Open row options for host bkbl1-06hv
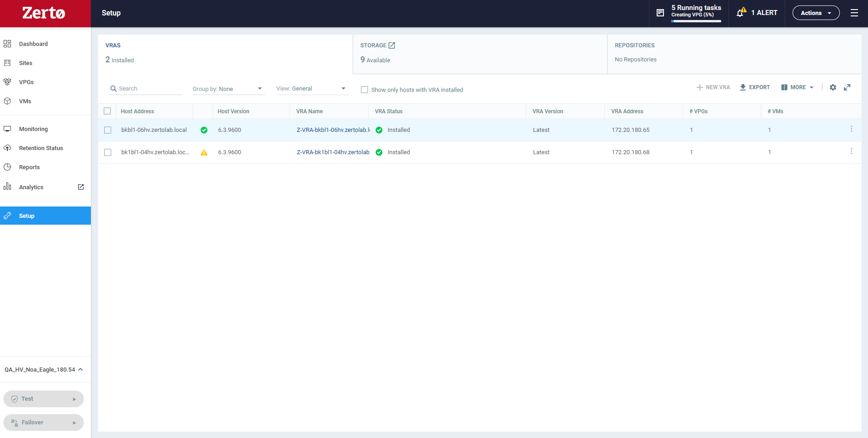868x438 pixels. [851, 129]
